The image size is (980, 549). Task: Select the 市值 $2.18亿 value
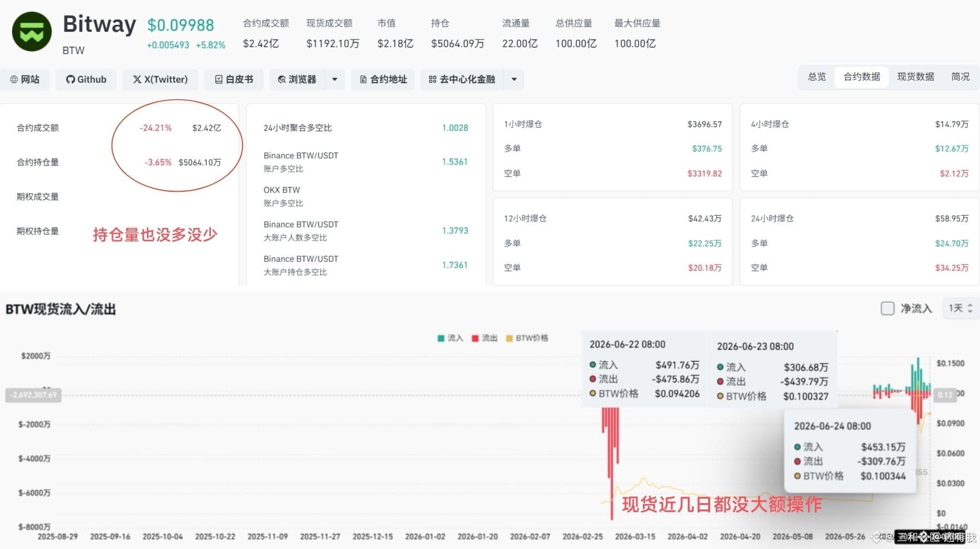tap(395, 44)
